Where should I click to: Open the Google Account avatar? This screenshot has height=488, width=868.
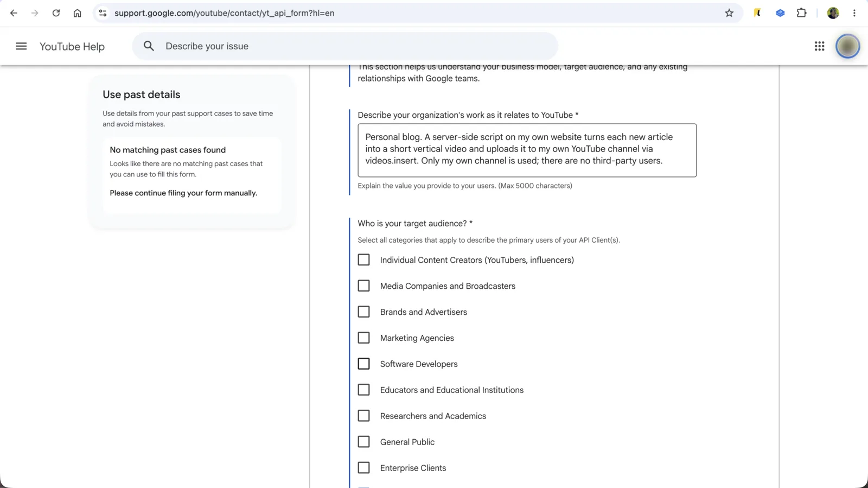click(847, 46)
